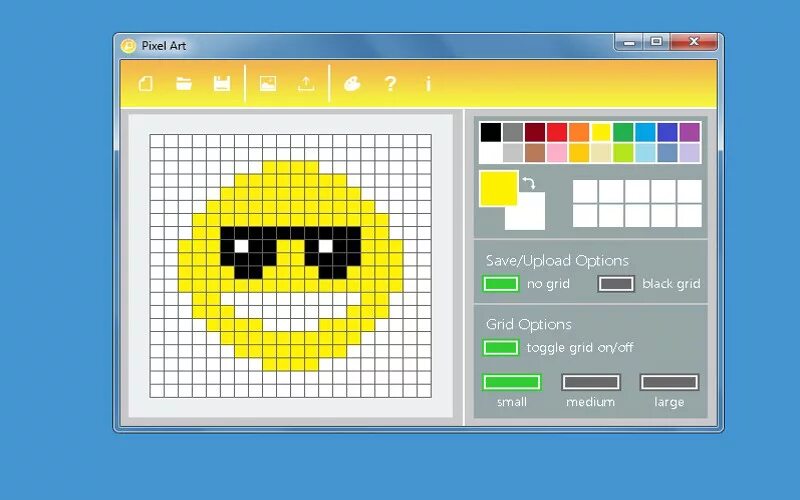Open help via the question mark icon

(x=390, y=84)
